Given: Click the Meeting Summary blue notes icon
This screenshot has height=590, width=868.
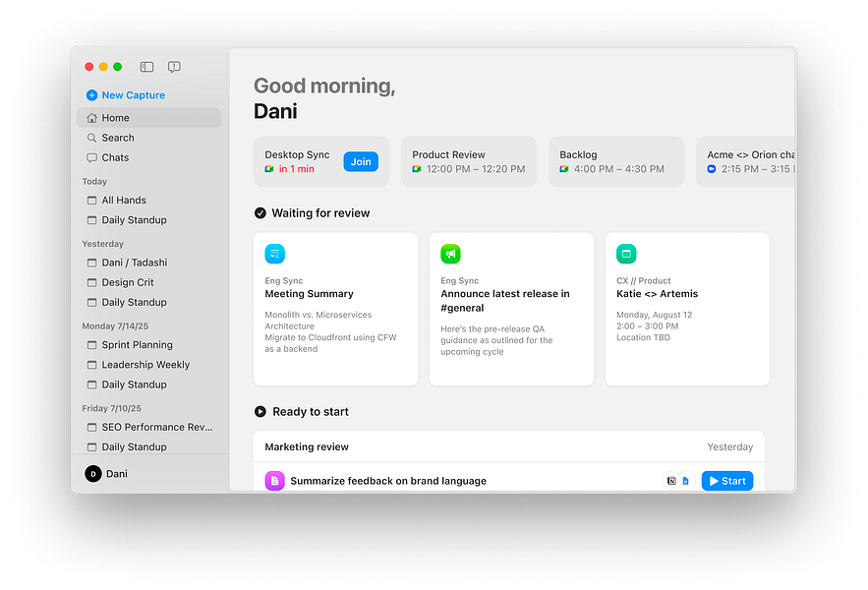Looking at the screenshot, I should point(274,254).
